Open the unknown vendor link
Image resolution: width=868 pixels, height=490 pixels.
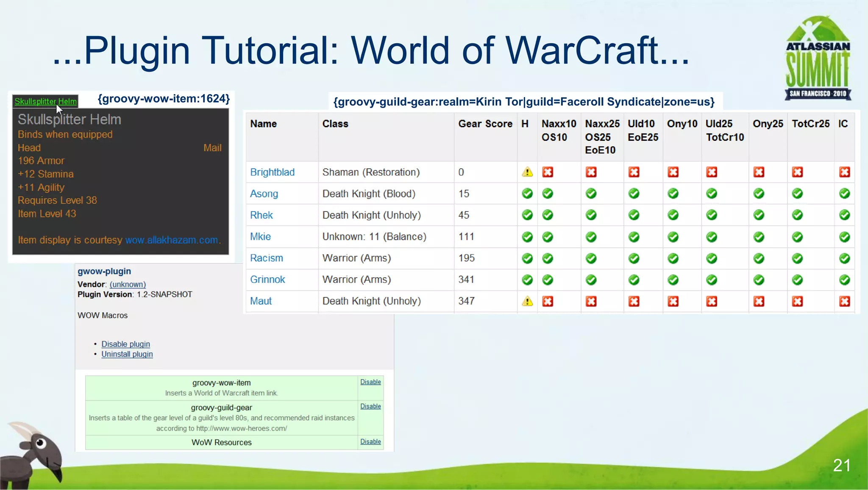coord(128,284)
